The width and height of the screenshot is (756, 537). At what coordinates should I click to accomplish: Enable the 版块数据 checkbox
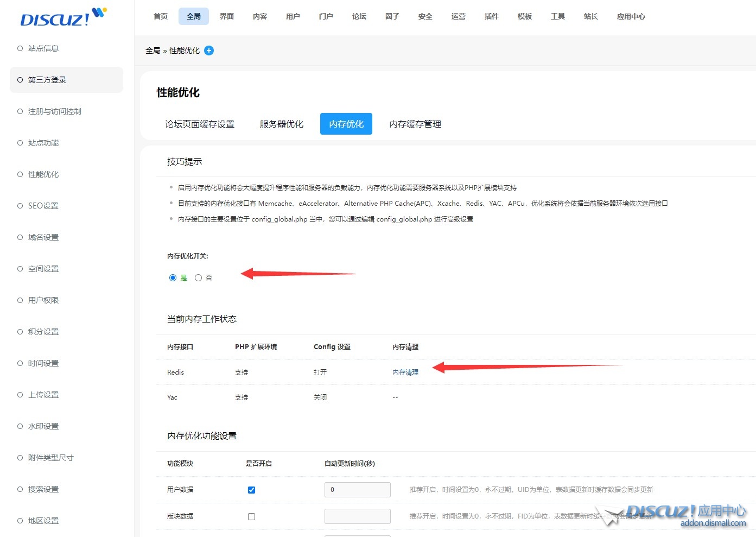(x=251, y=516)
